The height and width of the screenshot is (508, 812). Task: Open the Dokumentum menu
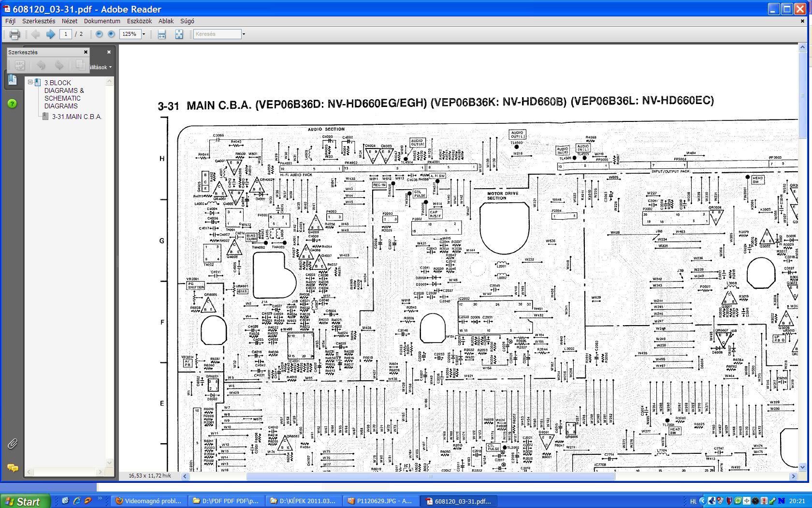[x=102, y=21]
